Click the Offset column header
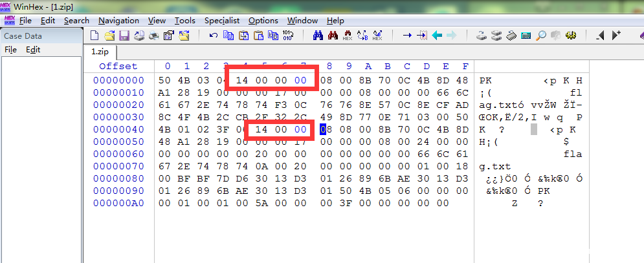 (x=118, y=67)
